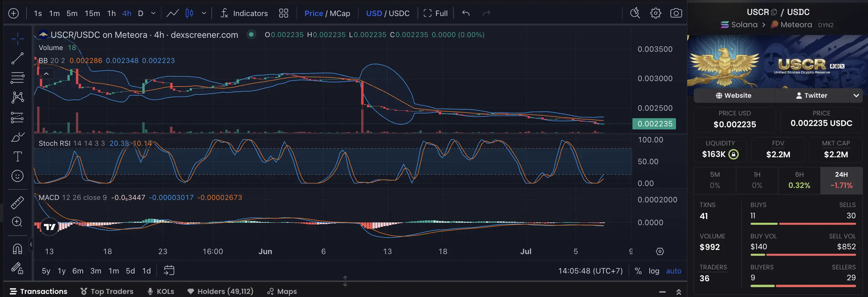Viewport: 868px width, 297px height.
Task: Click the buy volume versus sell volume bar
Action: [x=803, y=255]
